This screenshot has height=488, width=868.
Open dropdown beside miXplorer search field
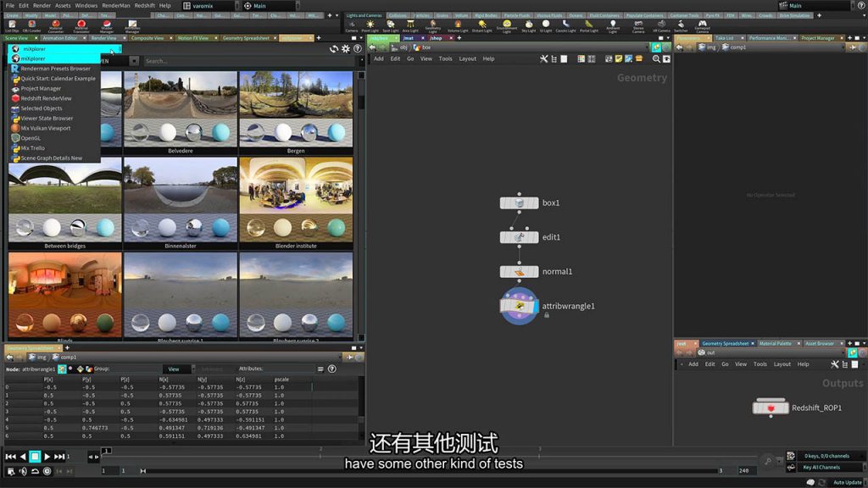[134, 61]
